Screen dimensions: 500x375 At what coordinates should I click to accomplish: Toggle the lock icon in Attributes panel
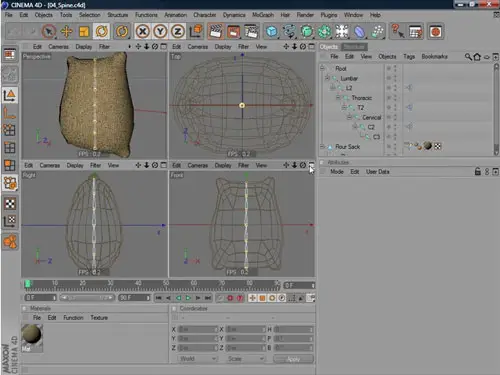tap(478, 171)
